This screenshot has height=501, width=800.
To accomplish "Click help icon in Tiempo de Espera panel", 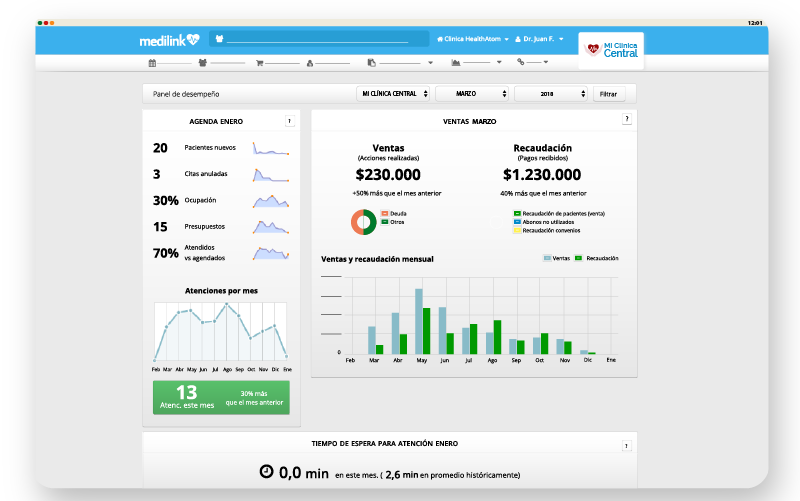I will tap(627, 446).
